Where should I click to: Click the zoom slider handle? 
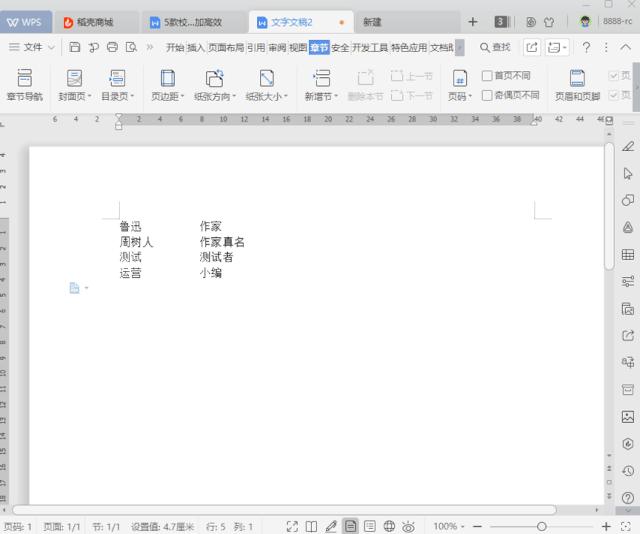[x=542, y=526]
